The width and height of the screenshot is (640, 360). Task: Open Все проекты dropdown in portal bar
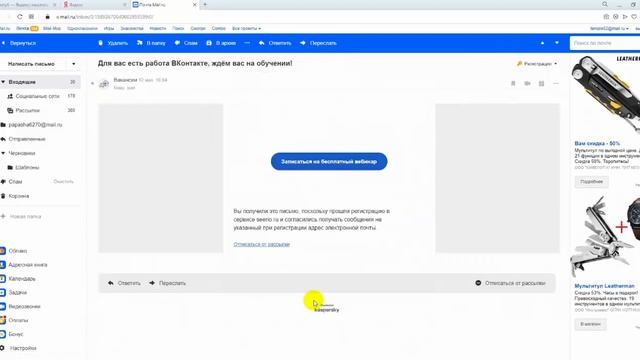click(247, 29)
